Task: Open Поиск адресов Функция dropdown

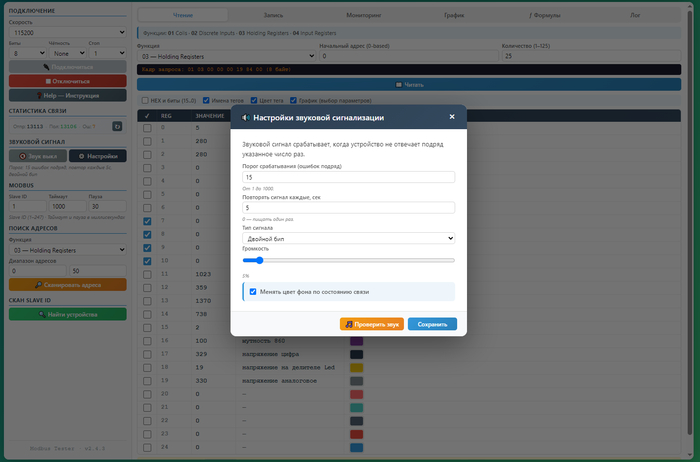Action: pyautogui.click(x=67, y=250)
